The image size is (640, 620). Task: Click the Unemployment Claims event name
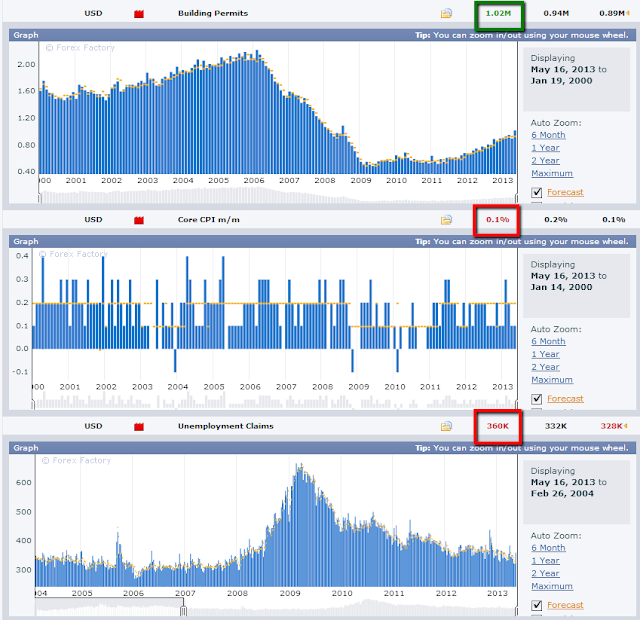(225, 426)
